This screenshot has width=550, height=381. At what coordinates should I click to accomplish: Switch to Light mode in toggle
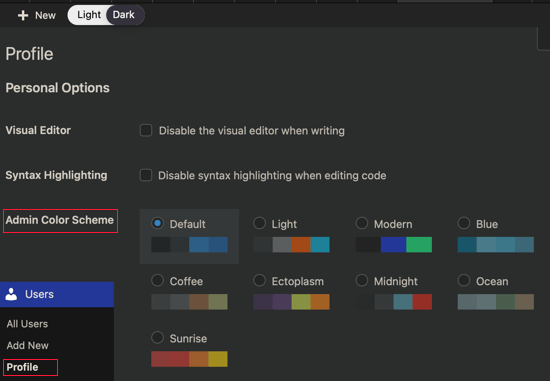point(89,15)
